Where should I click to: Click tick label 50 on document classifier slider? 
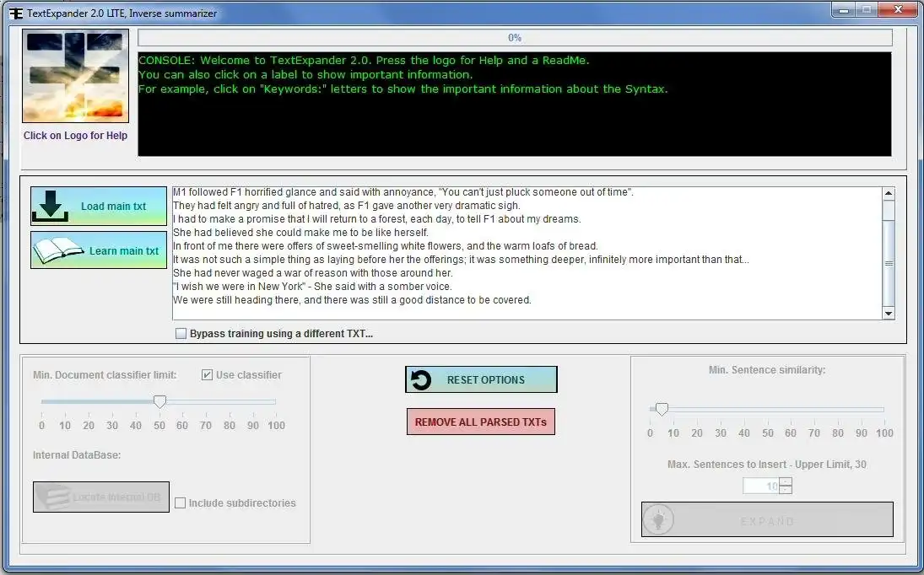point(159,426)
